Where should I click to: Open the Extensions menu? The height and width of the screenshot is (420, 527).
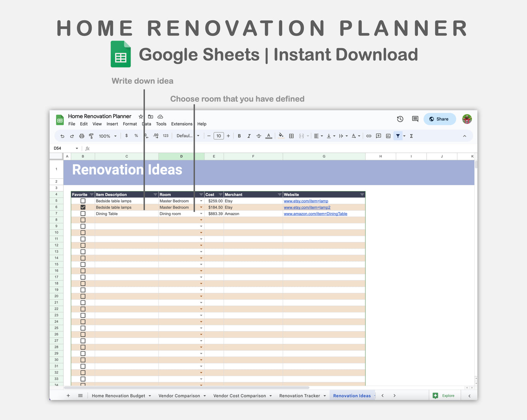coord(182,124)
